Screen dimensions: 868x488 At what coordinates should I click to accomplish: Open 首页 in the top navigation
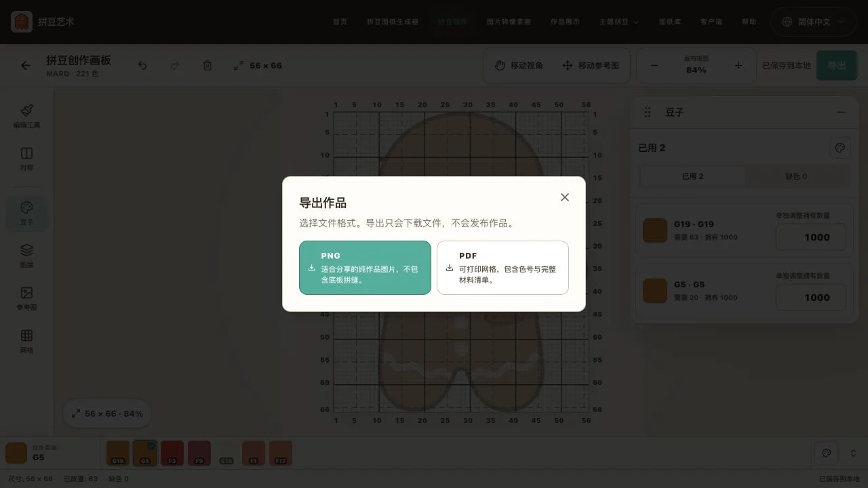click(x=340, y=22)
